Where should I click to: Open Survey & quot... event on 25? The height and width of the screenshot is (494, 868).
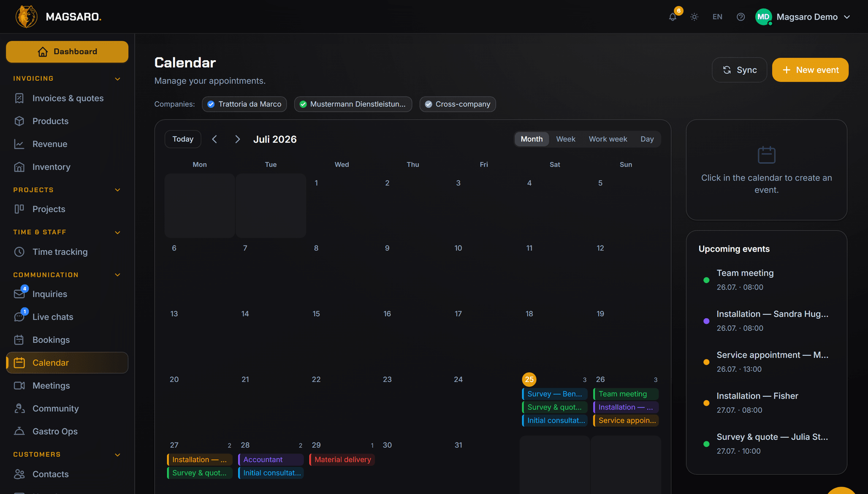pos(554,407)
